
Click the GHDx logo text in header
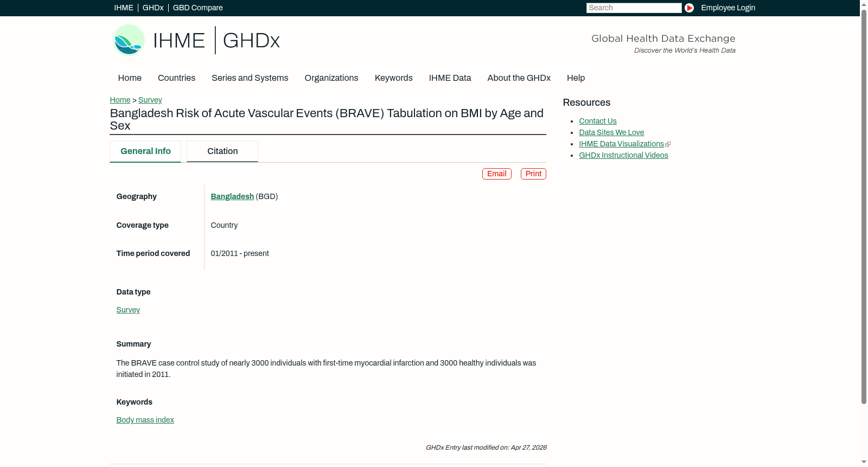pyautogui.click(x=251, y=41)
